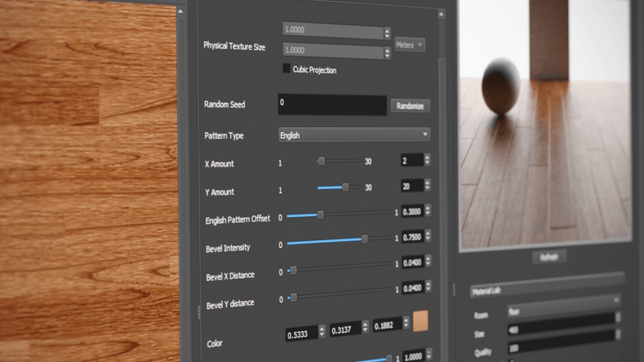Click the Bevel Y distance slider handle

click(294, 298)
